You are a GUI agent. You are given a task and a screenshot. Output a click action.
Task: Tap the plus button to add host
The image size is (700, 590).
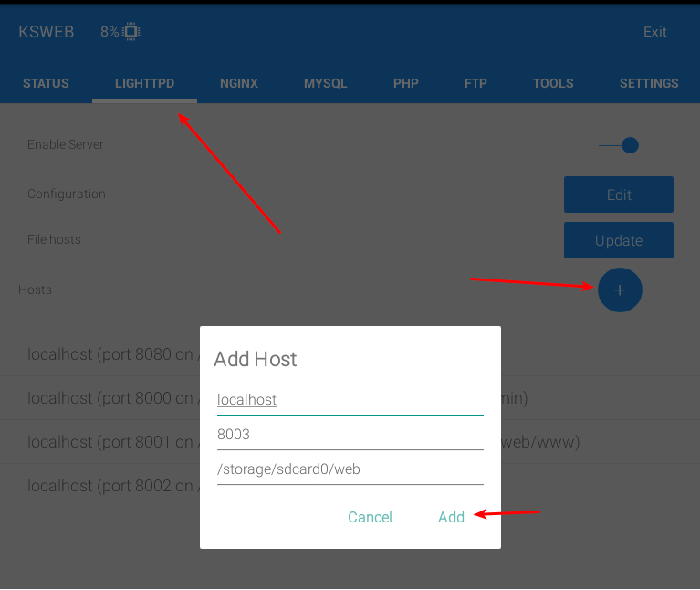pyautogui.click(x=620, y=290)
